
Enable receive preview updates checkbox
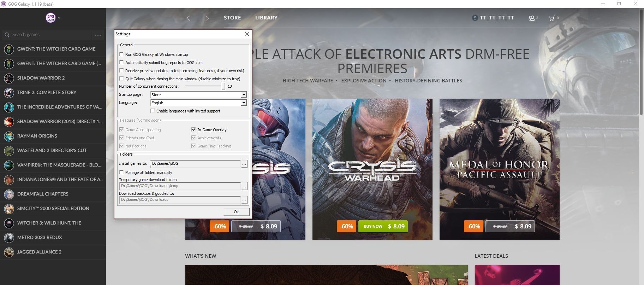click(x=121, y=70)
